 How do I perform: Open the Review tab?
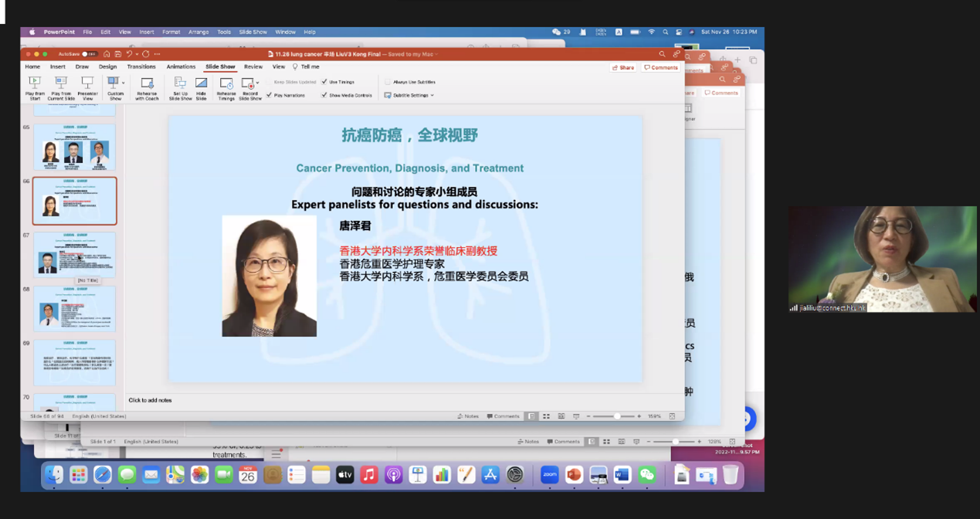click(253, 66)
